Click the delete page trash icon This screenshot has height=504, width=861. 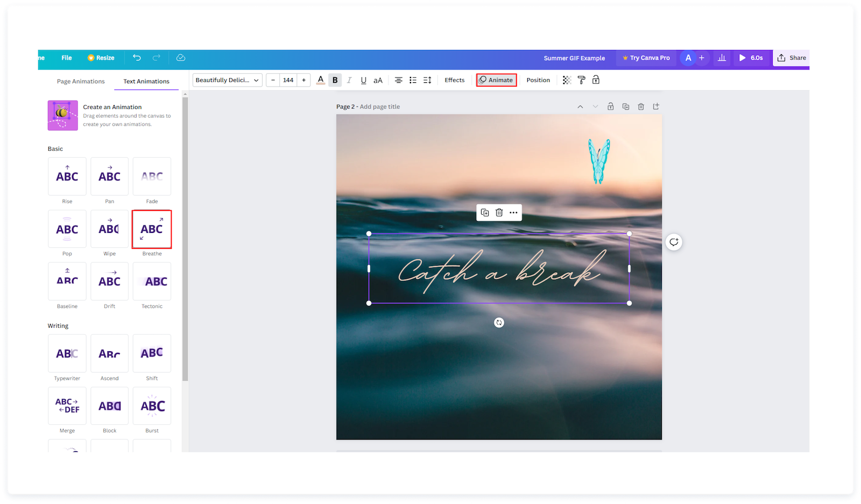[641, 107]
